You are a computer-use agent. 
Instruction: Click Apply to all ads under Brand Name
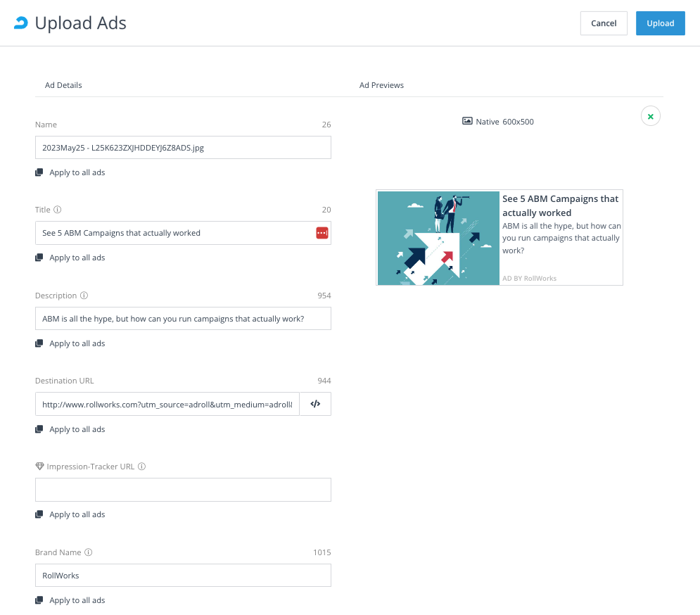[x=77, y=600]
